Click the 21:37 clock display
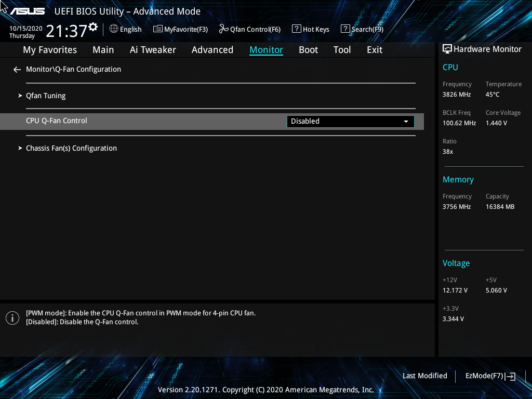This screenshot has height=399, width=532. pos(66,31)
